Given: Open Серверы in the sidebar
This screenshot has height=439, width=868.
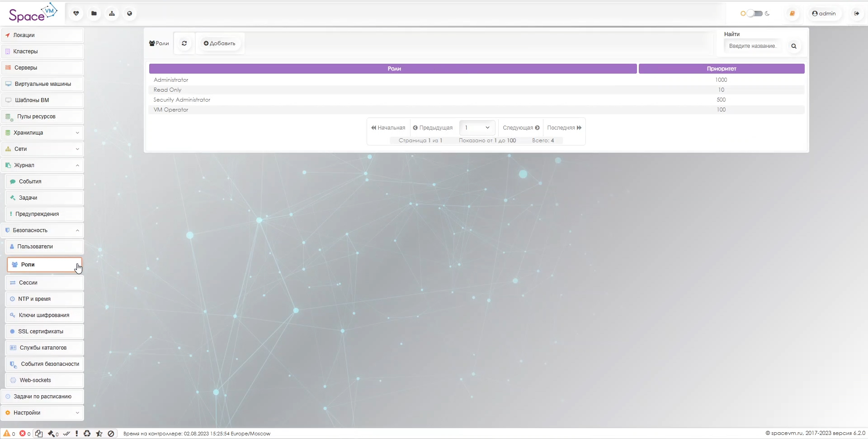Looking at the screenshot, I should pos(42,68).
